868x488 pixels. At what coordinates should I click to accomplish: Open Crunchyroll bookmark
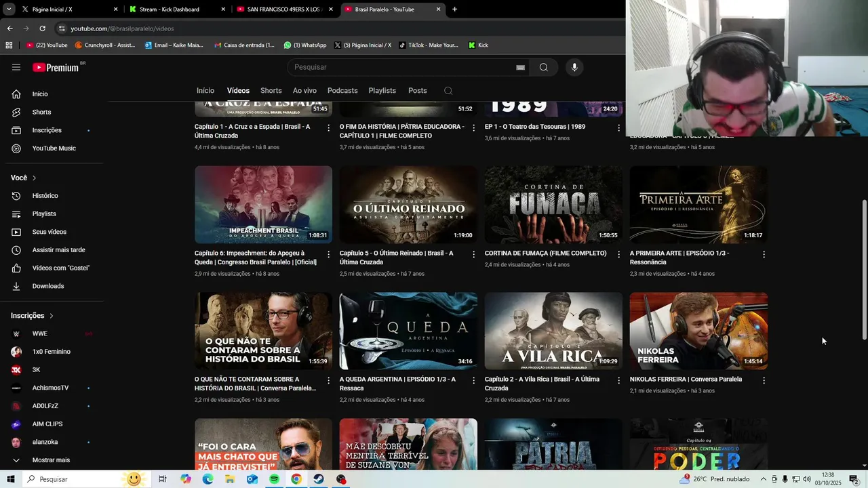105,45
